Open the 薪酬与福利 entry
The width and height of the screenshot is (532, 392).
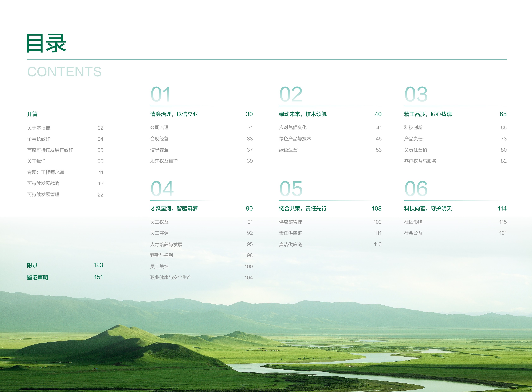(x=161, y=255)
